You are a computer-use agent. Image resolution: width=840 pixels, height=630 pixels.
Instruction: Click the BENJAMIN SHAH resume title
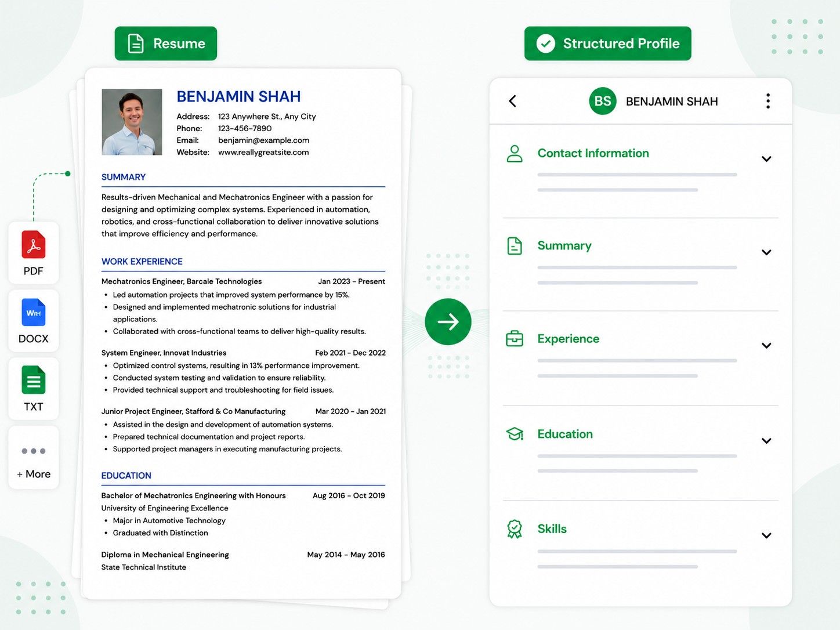(x=238, y=96)
